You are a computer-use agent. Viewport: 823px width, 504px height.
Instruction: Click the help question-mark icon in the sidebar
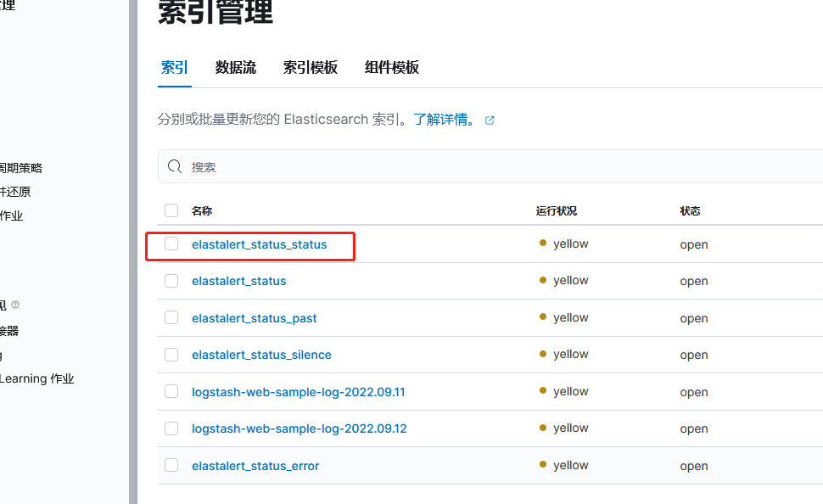point(15,305)
